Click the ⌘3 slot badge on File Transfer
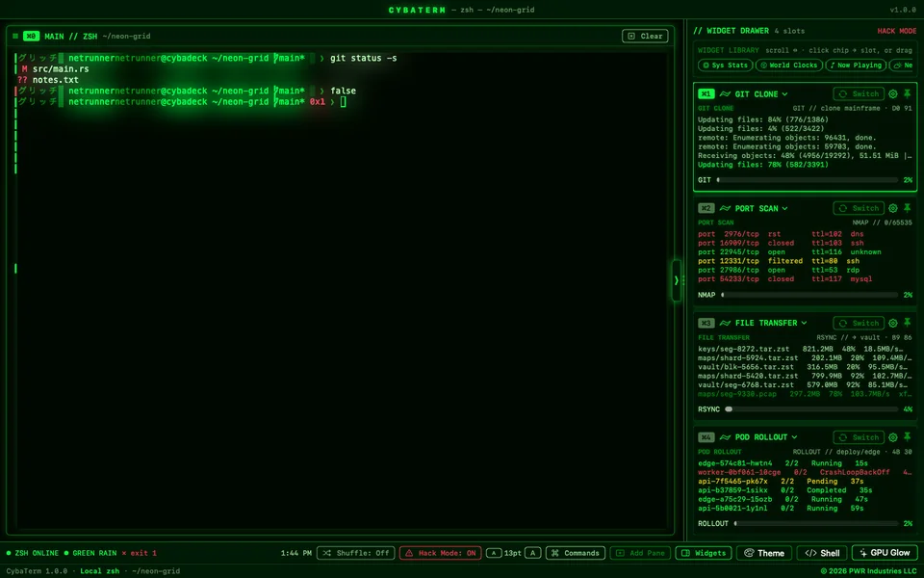The width and height of the screenshot is (924, 578). 706,323
